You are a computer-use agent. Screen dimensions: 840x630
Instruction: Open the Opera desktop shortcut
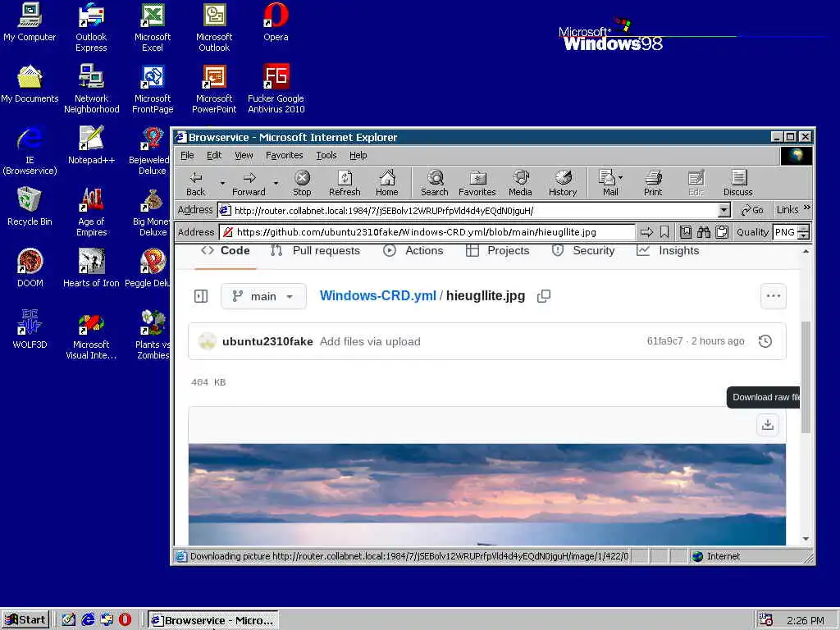[x=276, y=21]
